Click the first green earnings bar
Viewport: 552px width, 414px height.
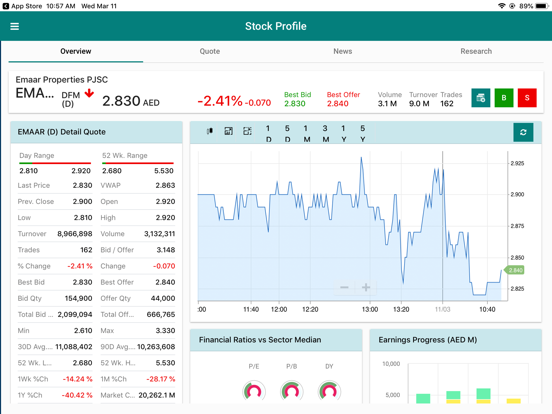423,399
